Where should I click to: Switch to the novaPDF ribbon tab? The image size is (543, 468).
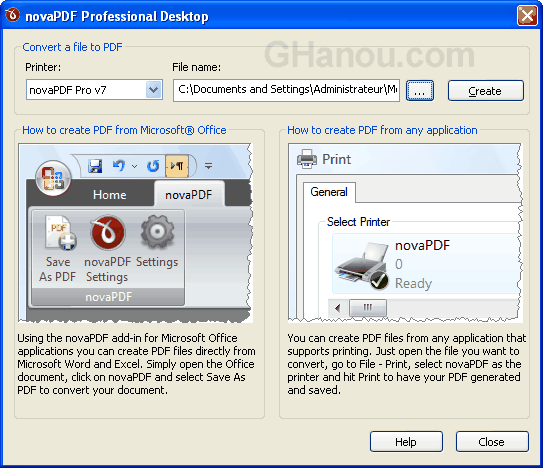[x=189, y=194]
